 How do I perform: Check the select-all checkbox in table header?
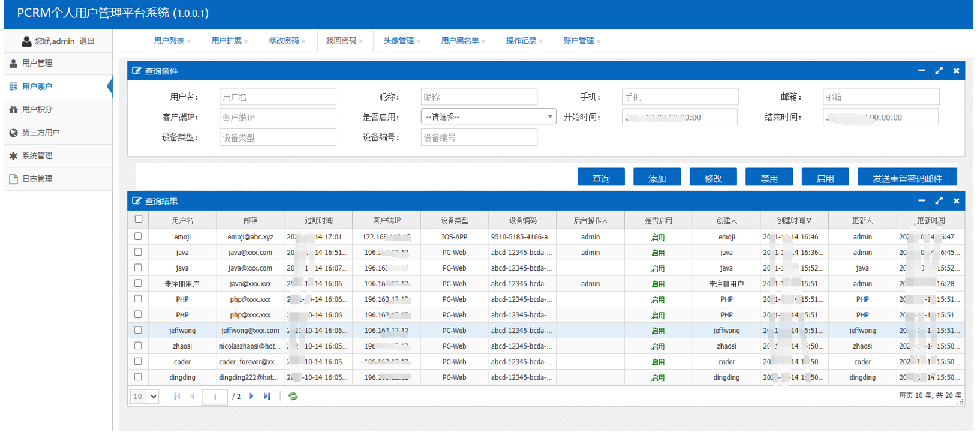coord(139,220)
